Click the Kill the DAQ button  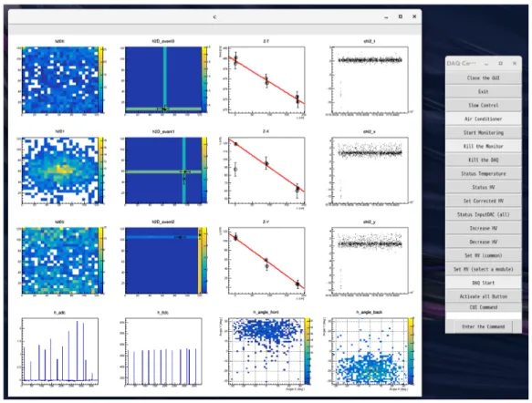click(x=483, y=160)
